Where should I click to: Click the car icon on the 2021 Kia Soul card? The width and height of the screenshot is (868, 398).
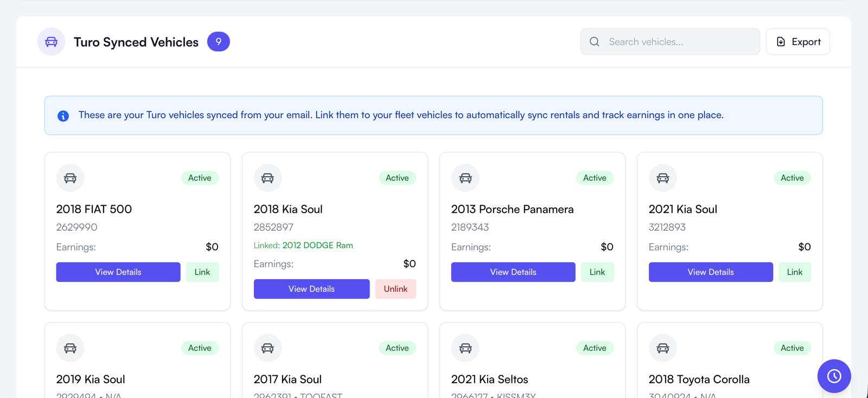pyautogui.click(x=662, y=178)
